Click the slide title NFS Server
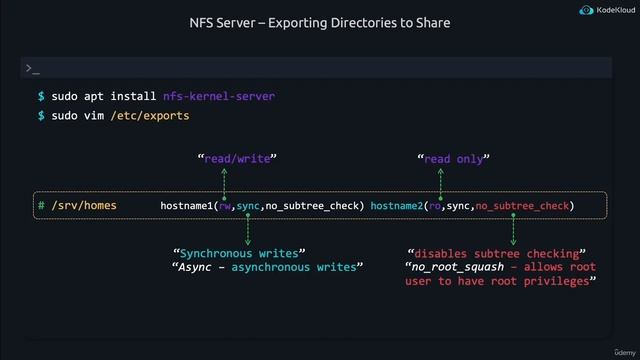This screenshot has width=640, height=360. [x=320, y=23]
